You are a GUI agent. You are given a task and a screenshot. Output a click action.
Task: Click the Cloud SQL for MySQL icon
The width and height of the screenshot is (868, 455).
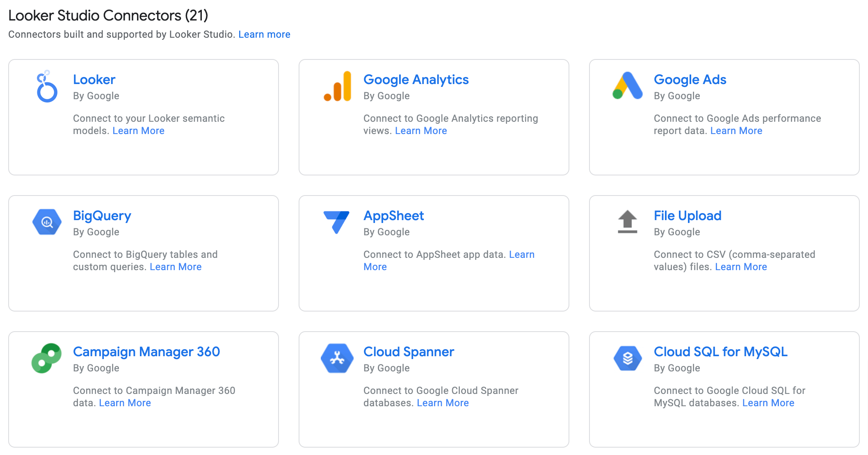pyautogui.click(x=628, y=358)
